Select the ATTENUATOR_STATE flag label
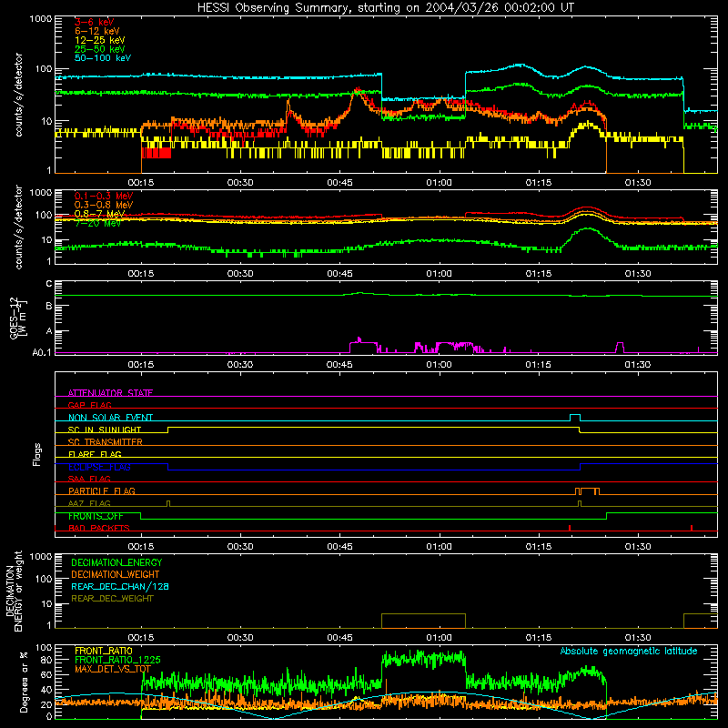The width and height of the screenshot is (728, 728). coord(110,393)
